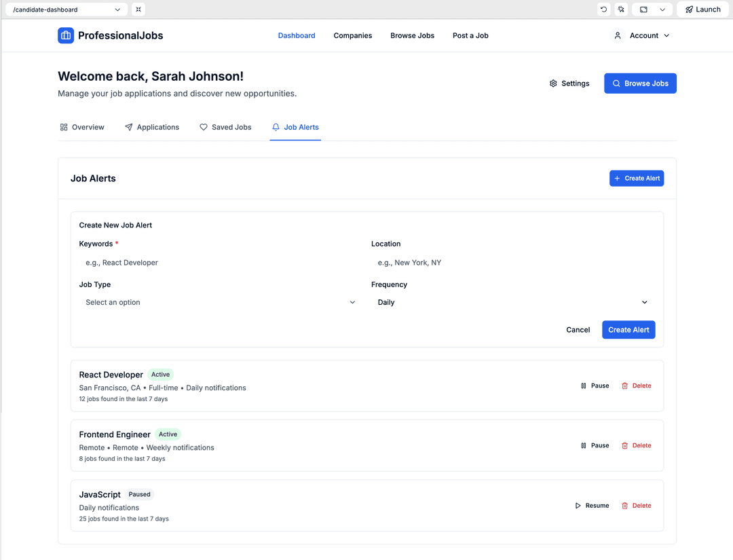The image size is (733, 560).
Task: Pause the React Developer alert
Action: point(595,386)
